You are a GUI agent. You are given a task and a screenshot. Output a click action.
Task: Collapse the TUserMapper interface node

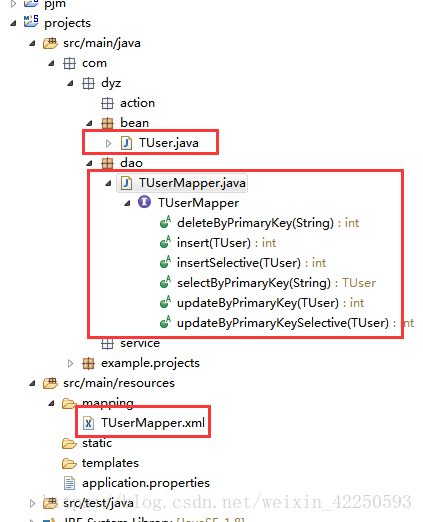pyautogui.click(x=127, y=203)
